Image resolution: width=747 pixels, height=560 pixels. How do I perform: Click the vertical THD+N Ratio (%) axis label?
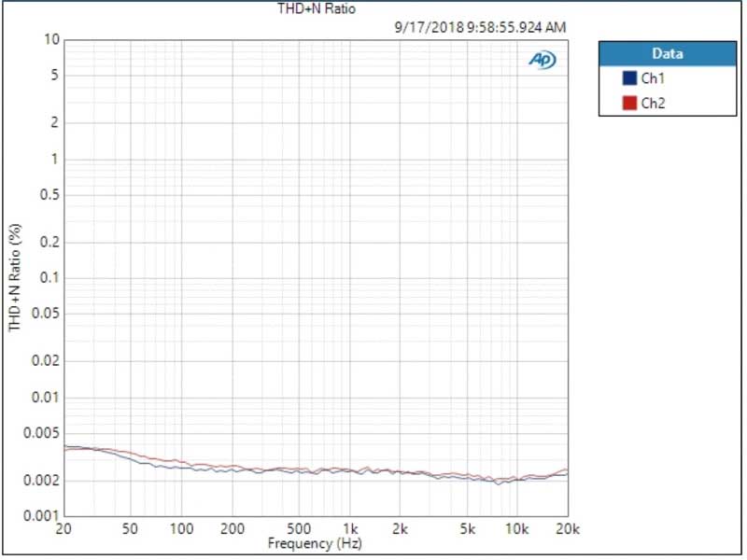15,278
